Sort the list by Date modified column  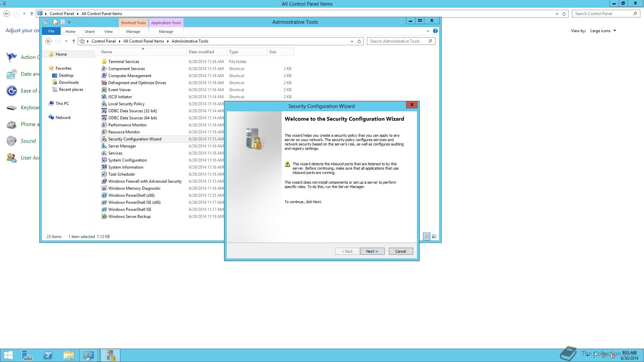tap(207, 52)
